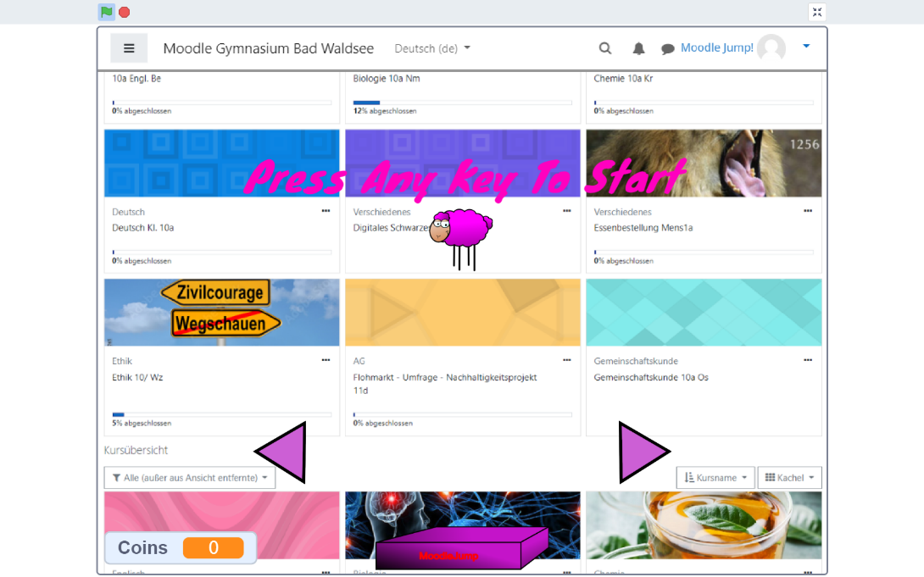Open the notifications bell icon

pyautogui.click(x=638, y=48)
